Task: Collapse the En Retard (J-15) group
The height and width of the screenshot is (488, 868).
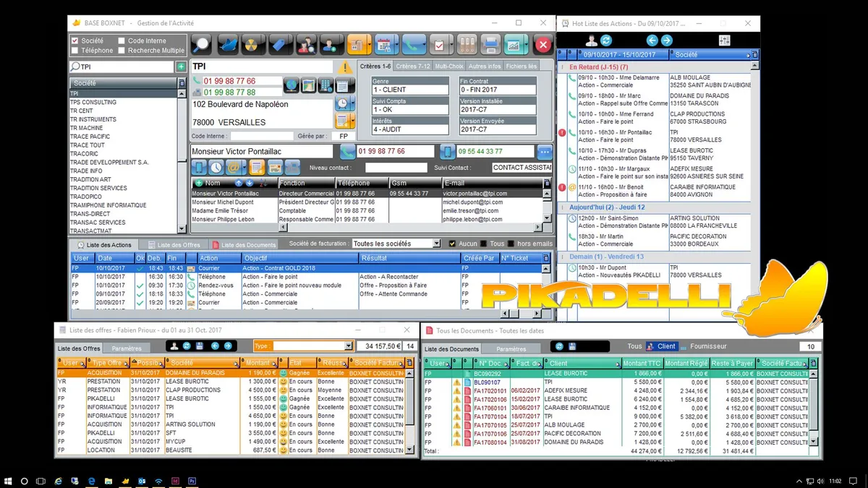Action: (x=563, y=67)
